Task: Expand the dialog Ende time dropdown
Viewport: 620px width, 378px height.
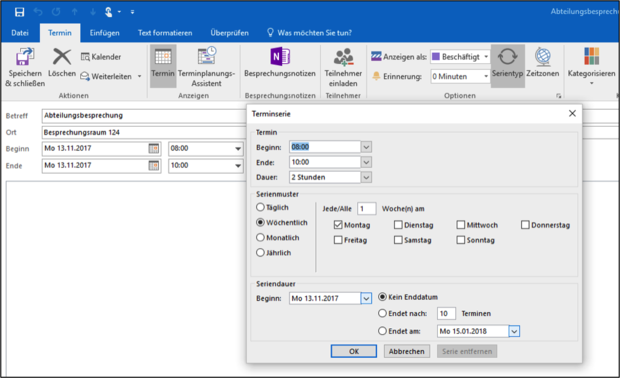Action: coord(366,162)
